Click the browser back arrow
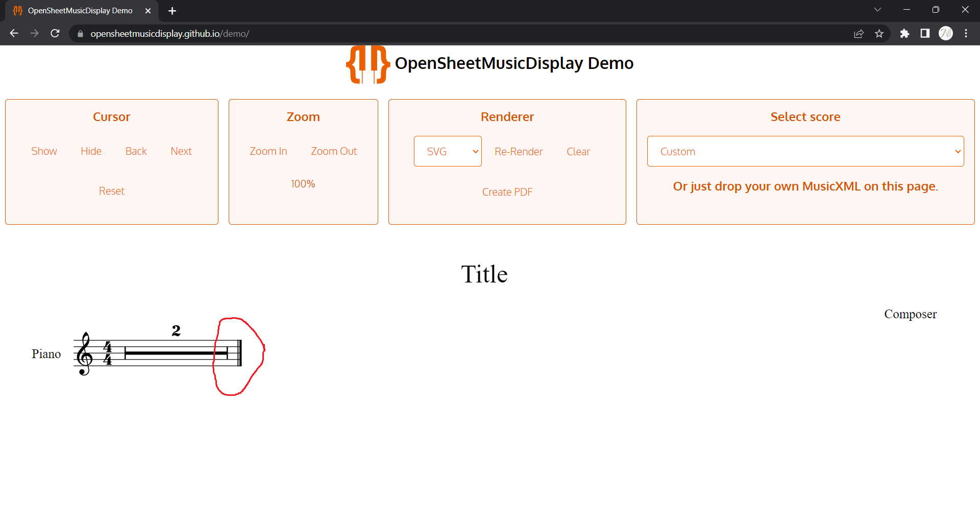 (14, 33)
